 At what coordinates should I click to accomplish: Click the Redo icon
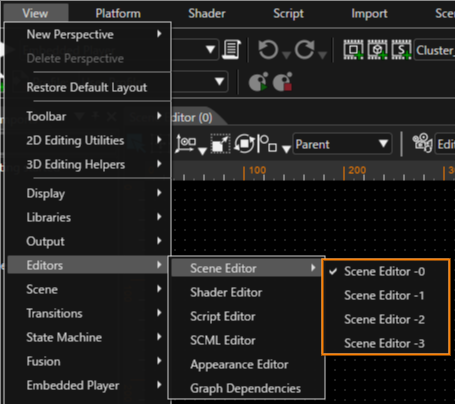304,50
